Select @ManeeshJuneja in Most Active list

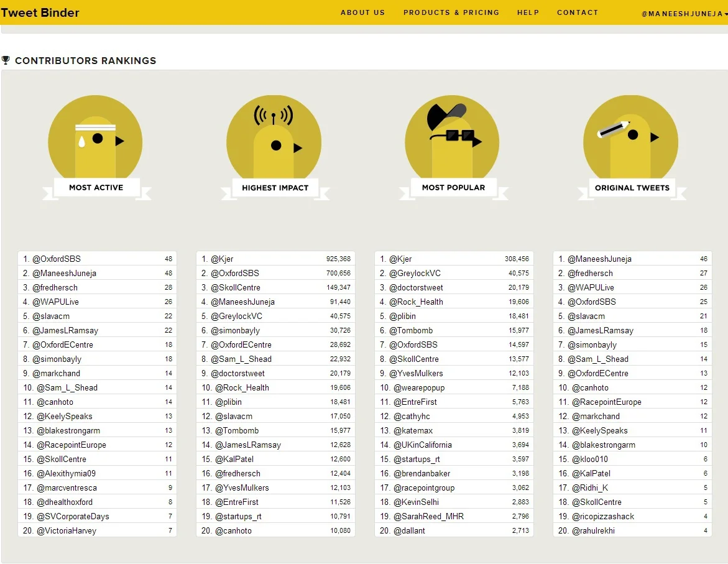pos(65,273)
